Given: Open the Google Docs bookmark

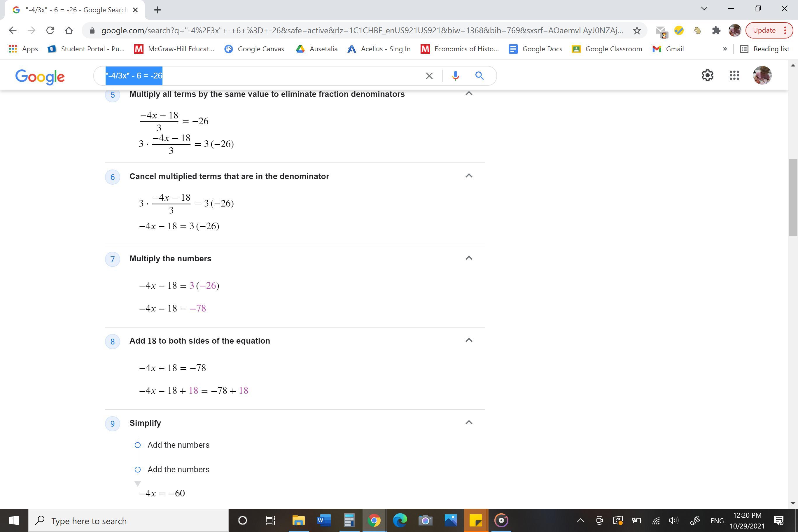Looking at the screenshot, I should [x=536, y=49].
